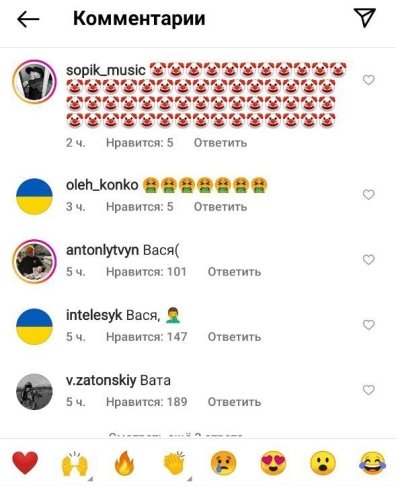
Task: Like intelesyk's comment with heart
Action: [x=368, y=325]
